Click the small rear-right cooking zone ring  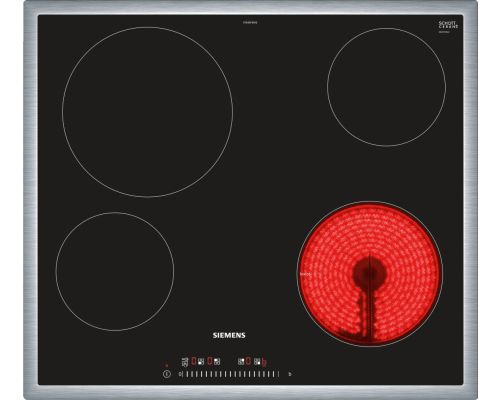pos(386,87)
